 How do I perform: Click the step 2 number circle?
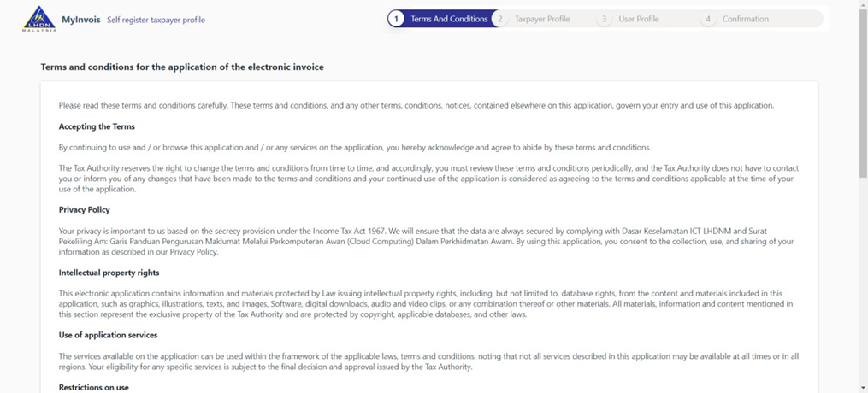tap(500, 19)
